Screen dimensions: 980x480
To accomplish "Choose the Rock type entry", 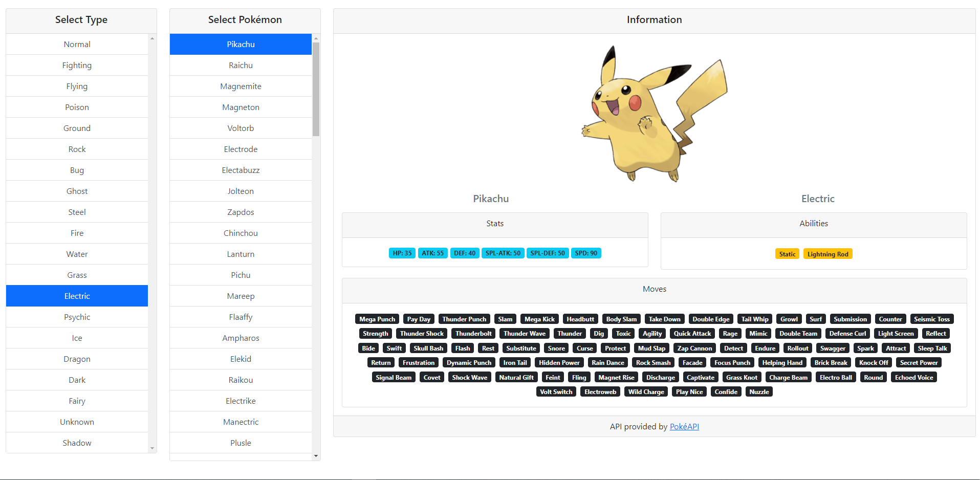I will click(x=77, y=149).
